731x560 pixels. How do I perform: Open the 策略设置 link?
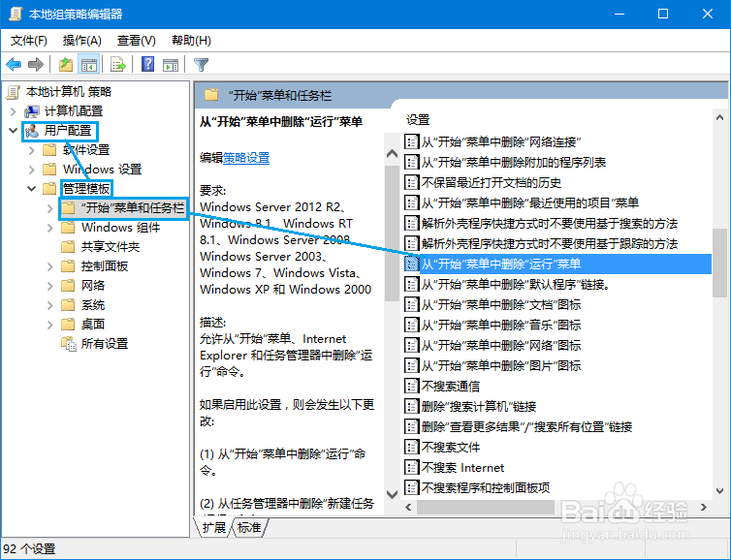pyautogui.click(x=246, y=158)
